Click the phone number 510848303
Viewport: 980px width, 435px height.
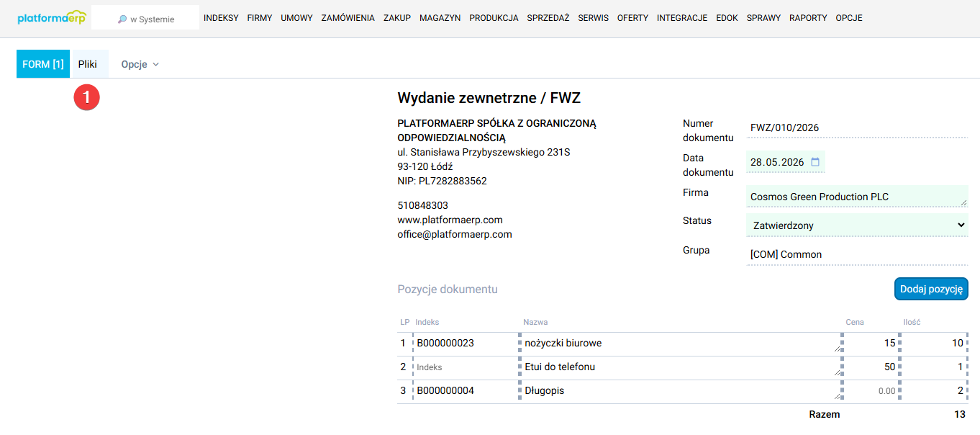point(422,205)
